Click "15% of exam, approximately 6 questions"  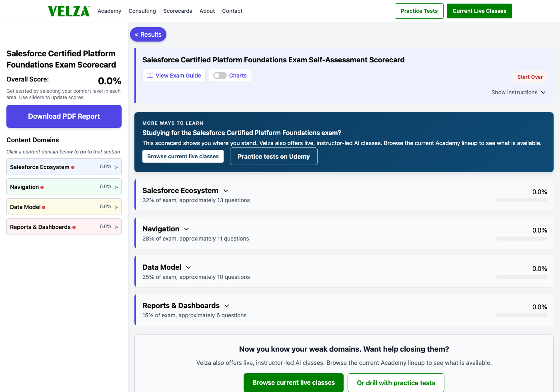pyautogui.click(x=194, y=315)
